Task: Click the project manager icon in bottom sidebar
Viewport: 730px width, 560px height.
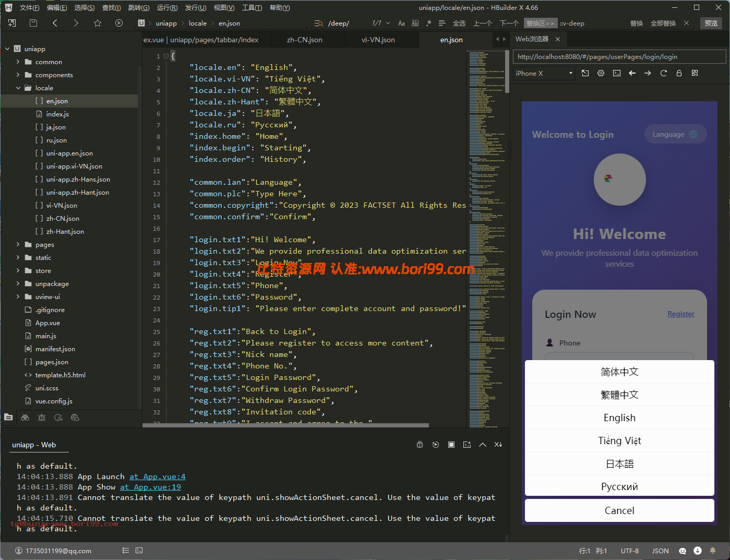Action: click(x=8, y=417)
